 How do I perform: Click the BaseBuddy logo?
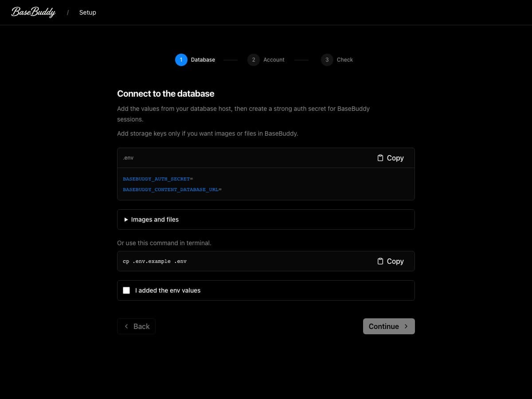click(x=33, y=12)
